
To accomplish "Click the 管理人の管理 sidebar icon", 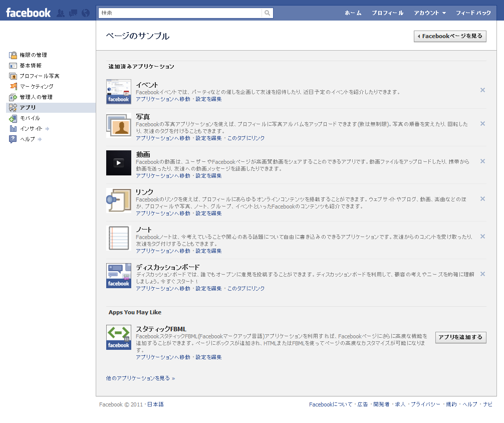I will click(x=13, y=97).
